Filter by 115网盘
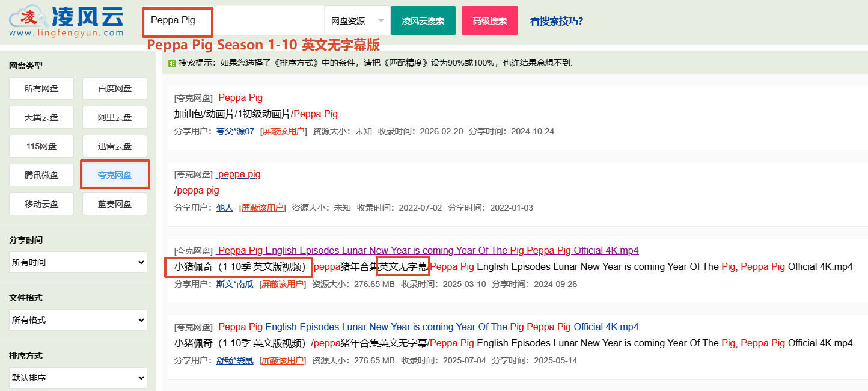Image resolution: width=868 pixels, height=391 pixels. (41, 146)
